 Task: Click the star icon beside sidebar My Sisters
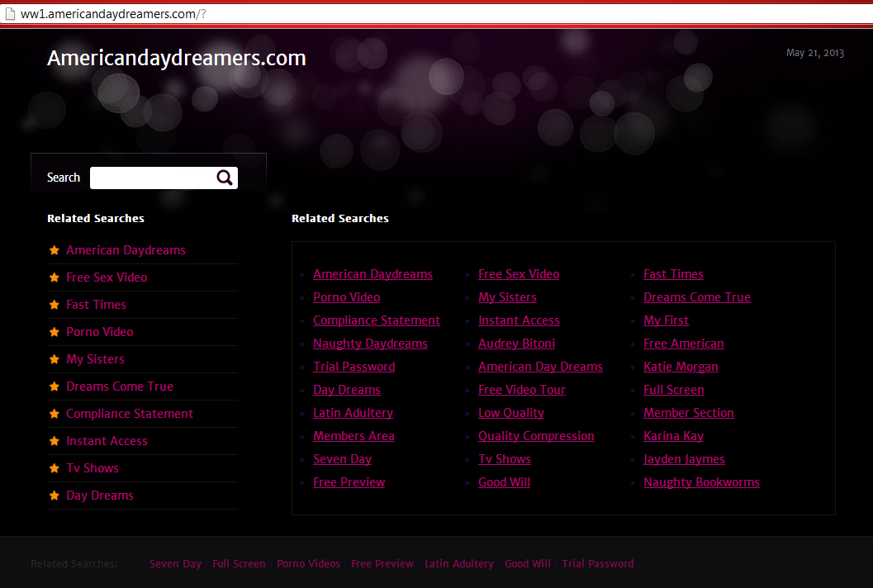click(54, 359)
